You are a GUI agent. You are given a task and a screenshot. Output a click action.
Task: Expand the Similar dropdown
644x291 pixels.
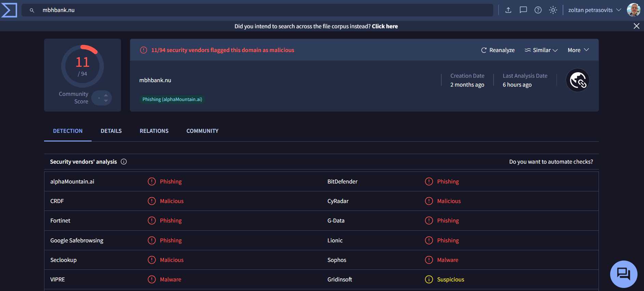click(541, 50)
